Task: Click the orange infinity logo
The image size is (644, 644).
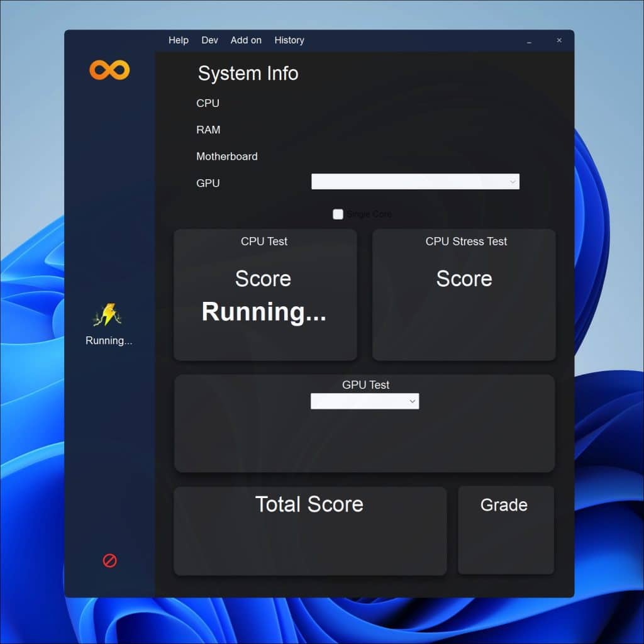Action: pos(109,70)
